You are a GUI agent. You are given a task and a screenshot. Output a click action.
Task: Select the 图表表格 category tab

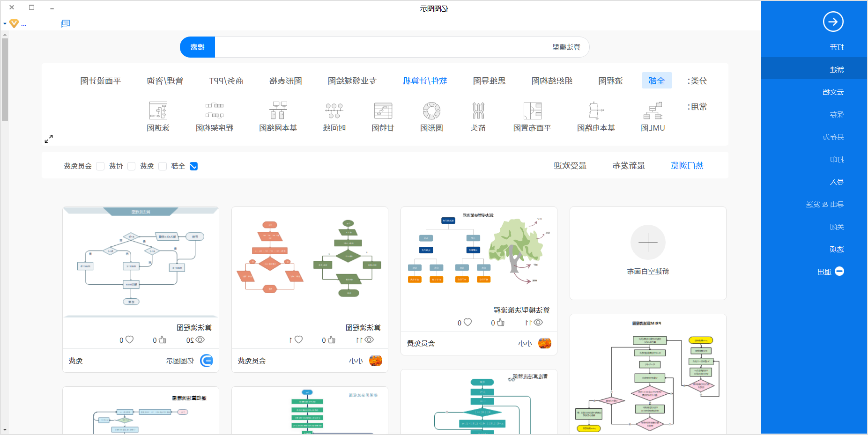click(x=285, y=81)
